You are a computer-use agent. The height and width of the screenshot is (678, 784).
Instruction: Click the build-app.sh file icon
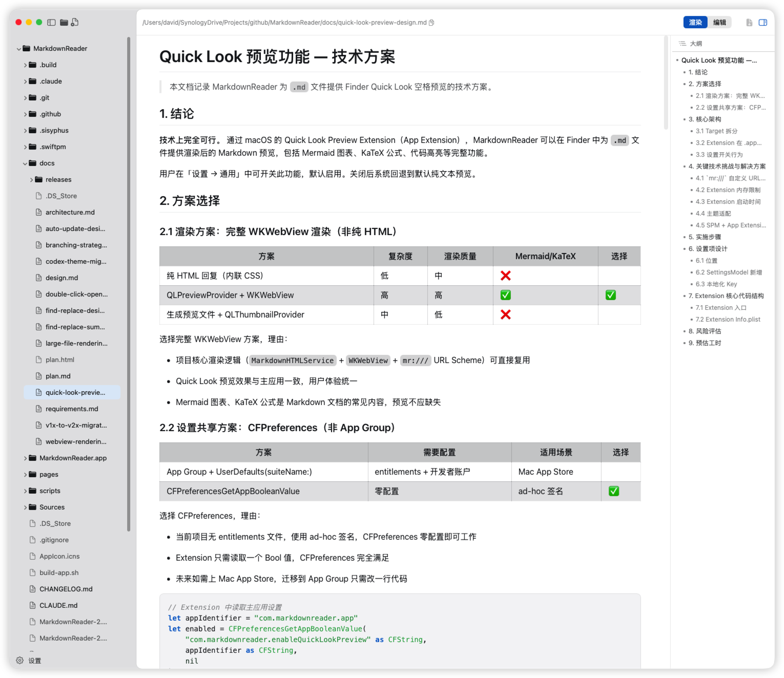click(33, 573)
